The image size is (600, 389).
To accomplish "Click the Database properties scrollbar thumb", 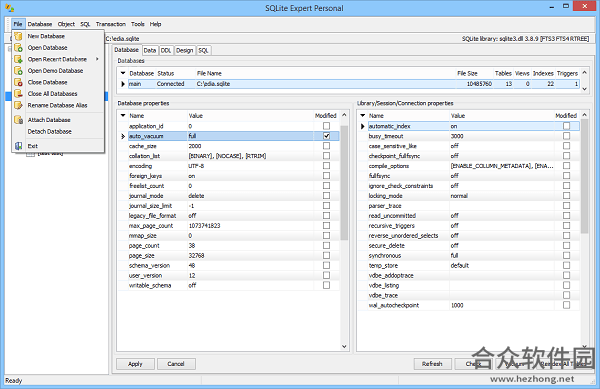I will pyautogui.click(x=344, y=182).
